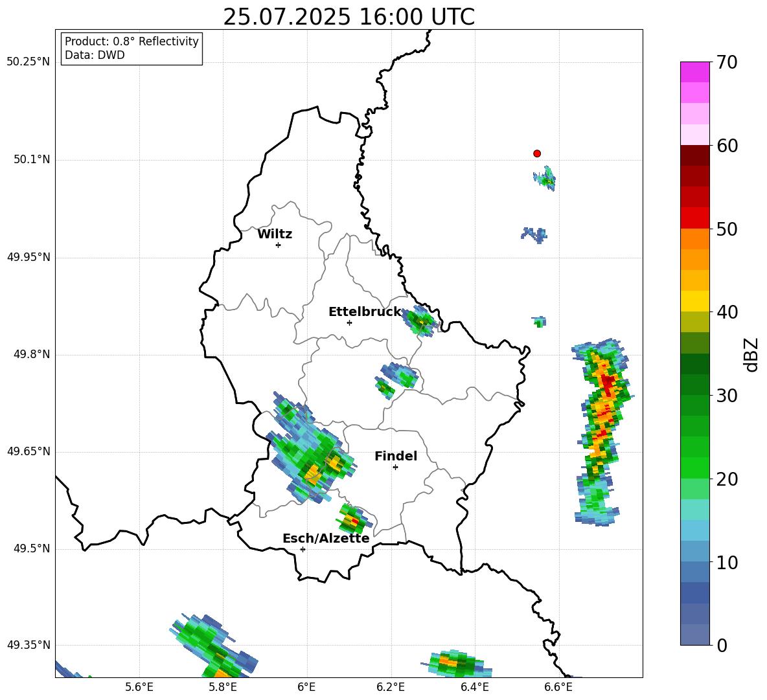Click the colorbar 0 tick label

(x=722, y=645)
